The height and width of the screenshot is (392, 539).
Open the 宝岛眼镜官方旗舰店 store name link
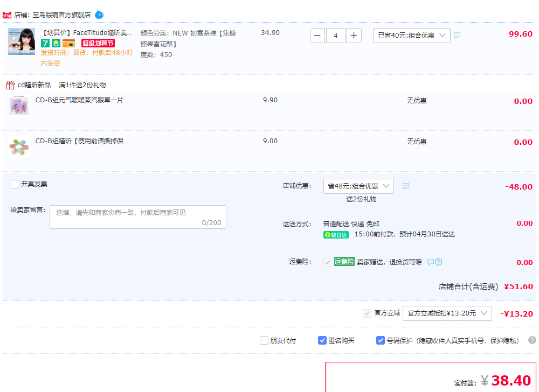[62, 15]
